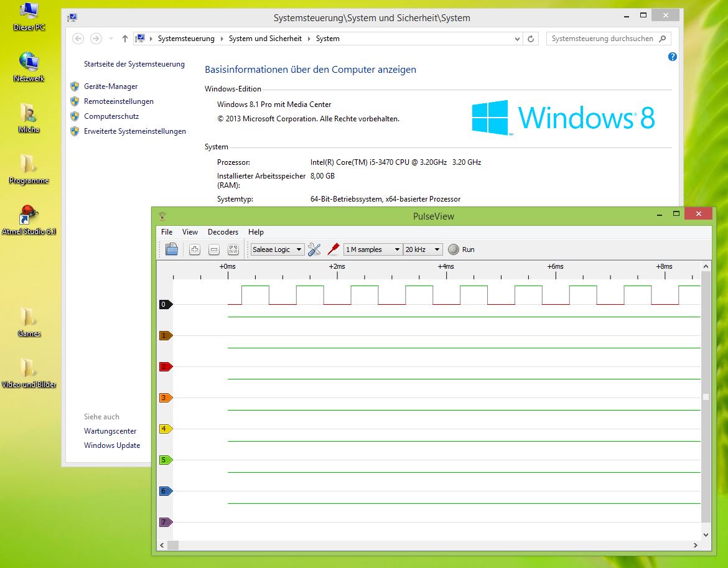This screenshot has height=568, width=728.
Task: Open PulseView Decoders menu
Action: pos(223,232)
